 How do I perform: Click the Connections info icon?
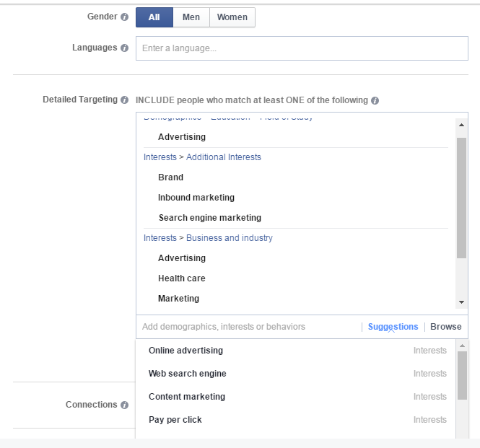point(125,405)
